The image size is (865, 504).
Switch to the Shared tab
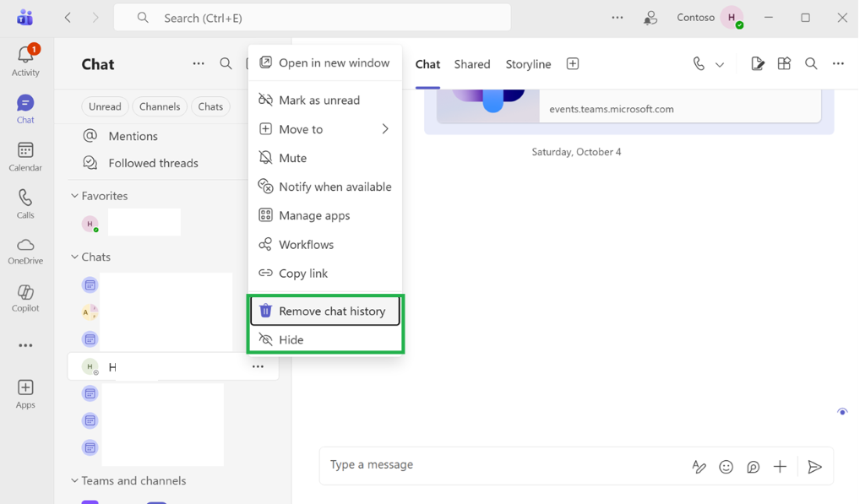(x=472, y=64)
